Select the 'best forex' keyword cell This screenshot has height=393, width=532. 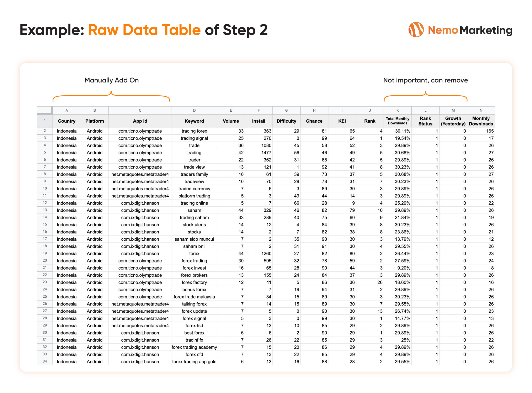pos(194,333)
